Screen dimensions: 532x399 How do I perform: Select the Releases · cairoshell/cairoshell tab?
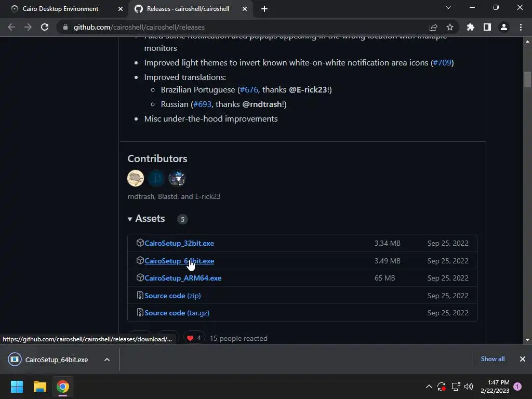click(x=188, y=9)
